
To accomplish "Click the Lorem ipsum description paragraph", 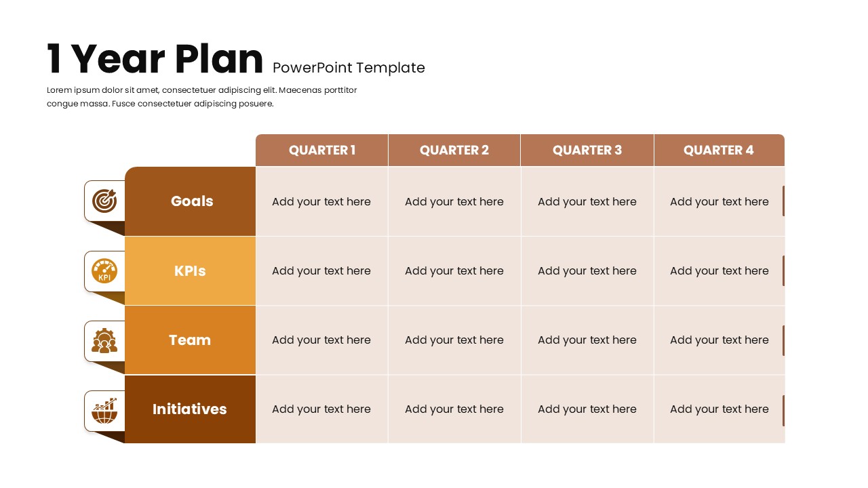I will click(201, 97).
